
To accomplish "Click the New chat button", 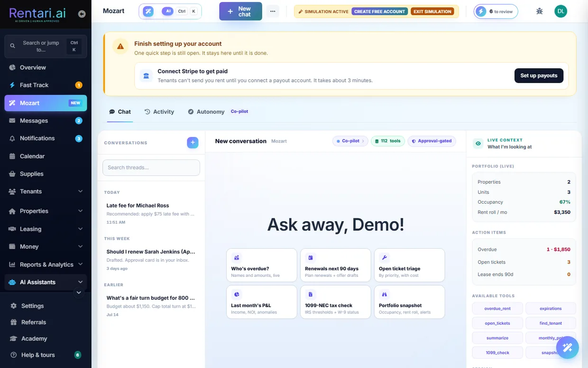I will (x=240, y=11).
